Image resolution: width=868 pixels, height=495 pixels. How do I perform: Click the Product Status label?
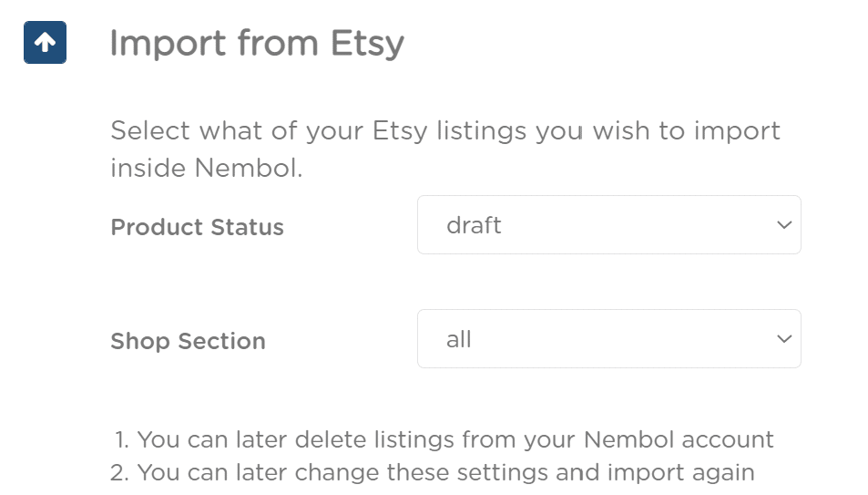pos(197,227)
